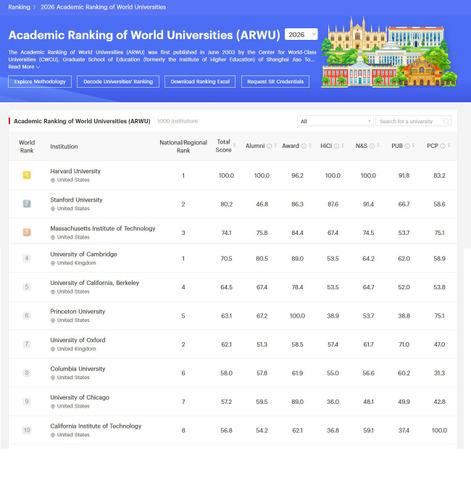
Task: Click Columbia's PCP score 31.3
Action: 439,373
